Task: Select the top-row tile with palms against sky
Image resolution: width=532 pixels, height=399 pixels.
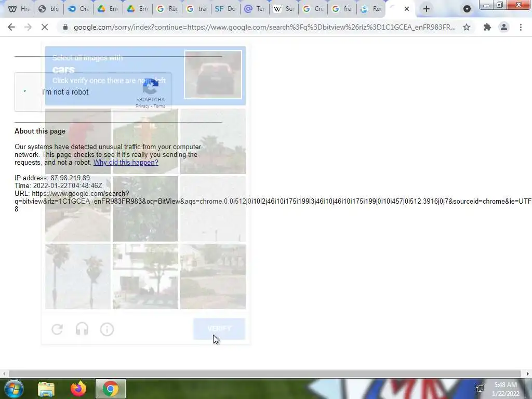Action: click(x=212, y=141)
